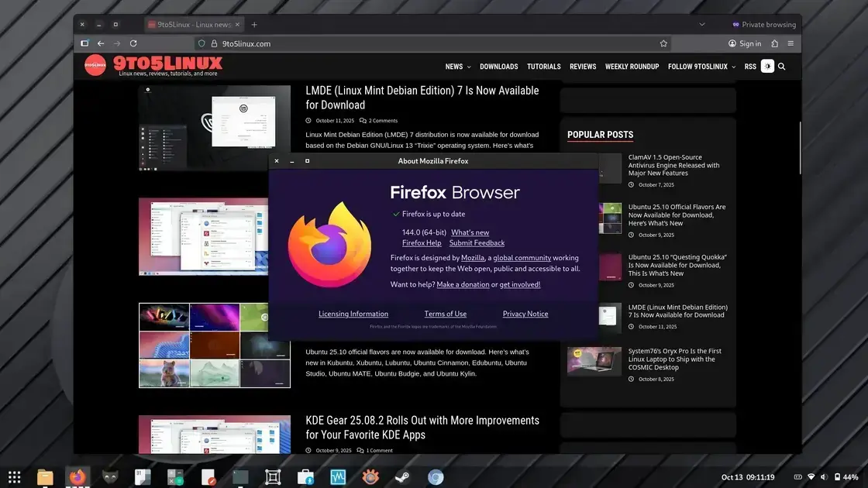
Task: Open the System Monitor icon in the dock
Action: (x=338, y=477)
